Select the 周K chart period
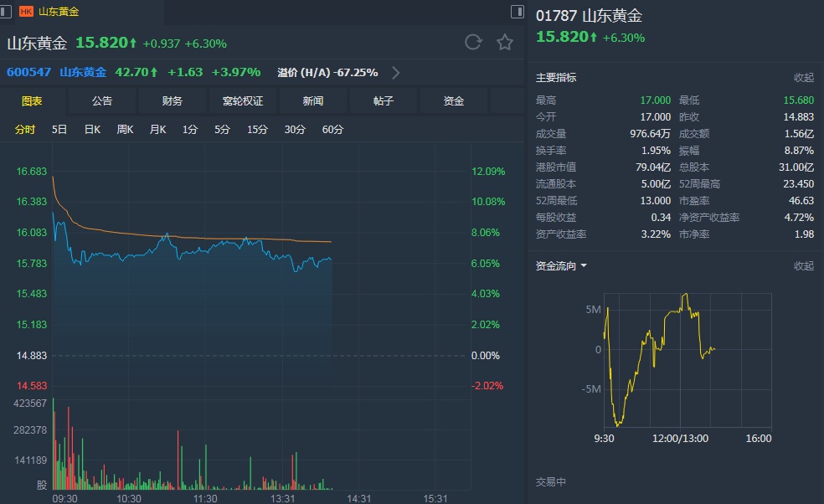This screenshot has width=824, height=504. point(125,129)
